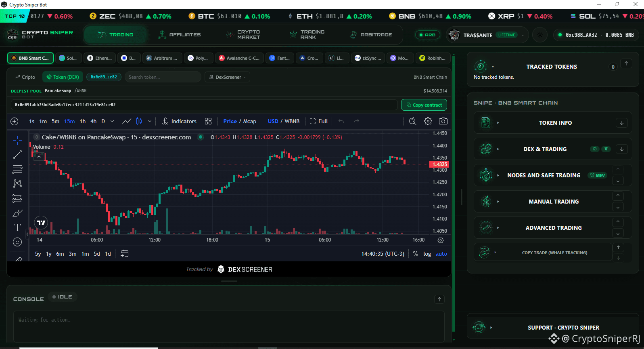Toggle log scale on chart
This screenshot has width=644, height=349.
point(427,254)
